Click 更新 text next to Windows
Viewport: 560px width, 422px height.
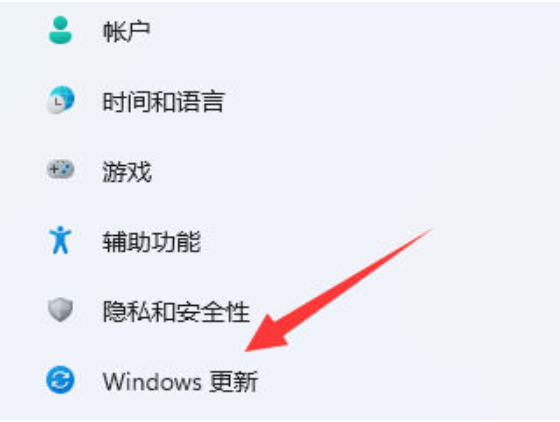click(233, 381)
